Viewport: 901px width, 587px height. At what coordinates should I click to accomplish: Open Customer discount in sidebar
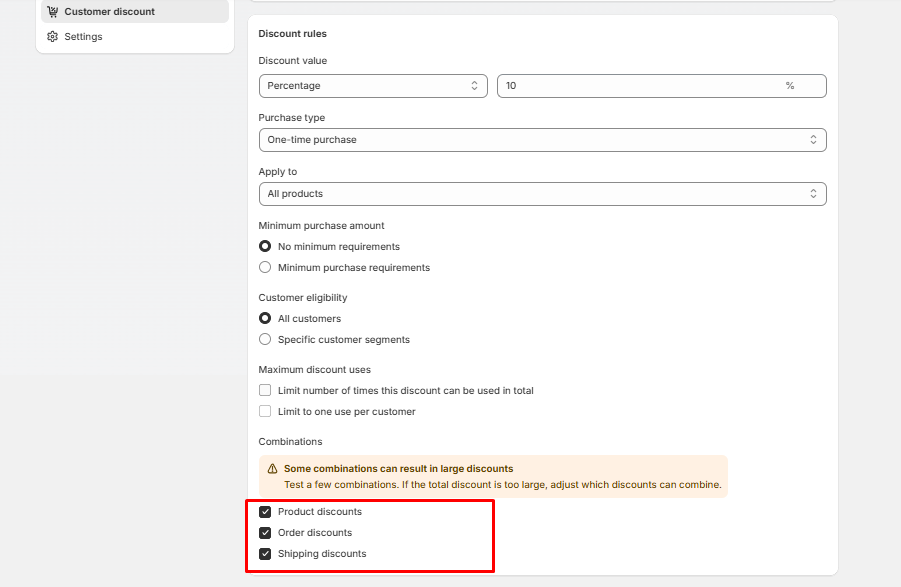pyautogui.click(x=109, y=12)
